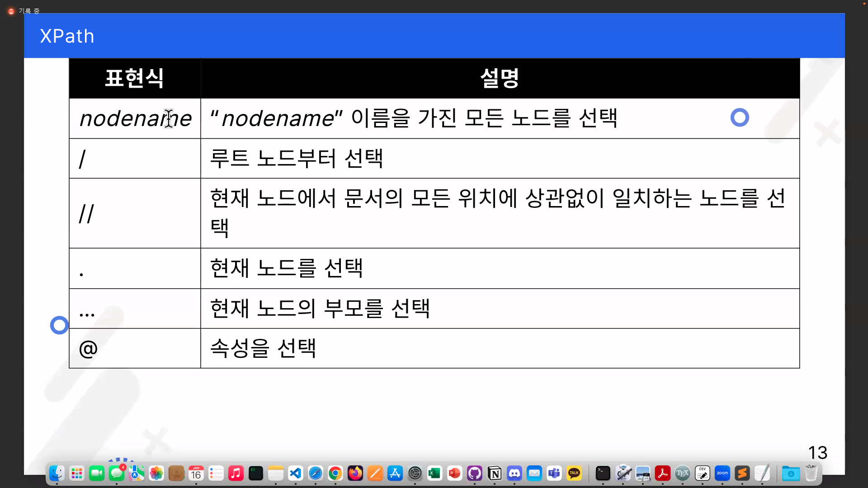
Task: Click the XPath slide title
Action: coord(67,36)
